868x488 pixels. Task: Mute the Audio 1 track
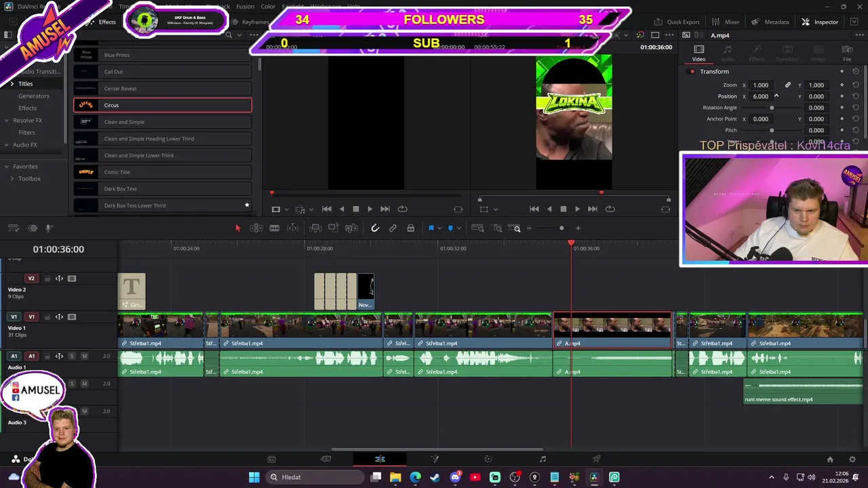[84, 356]
